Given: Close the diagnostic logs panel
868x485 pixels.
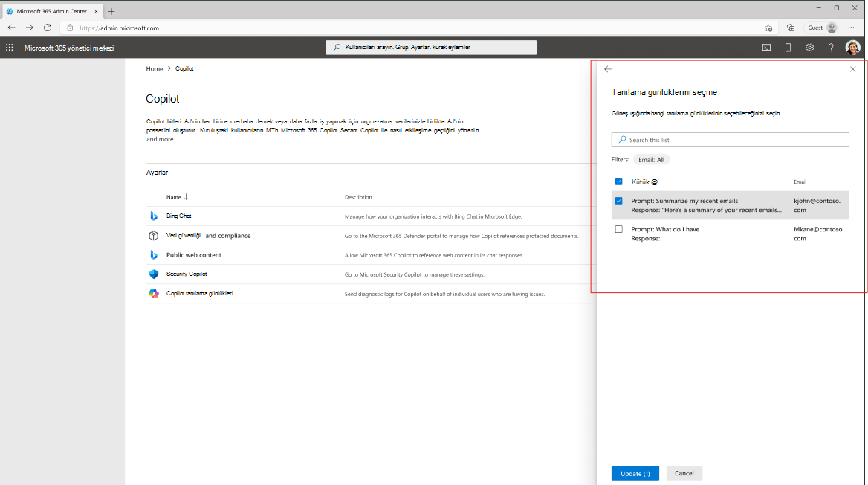Looking at the screenshot, I should tap(852, 69).
